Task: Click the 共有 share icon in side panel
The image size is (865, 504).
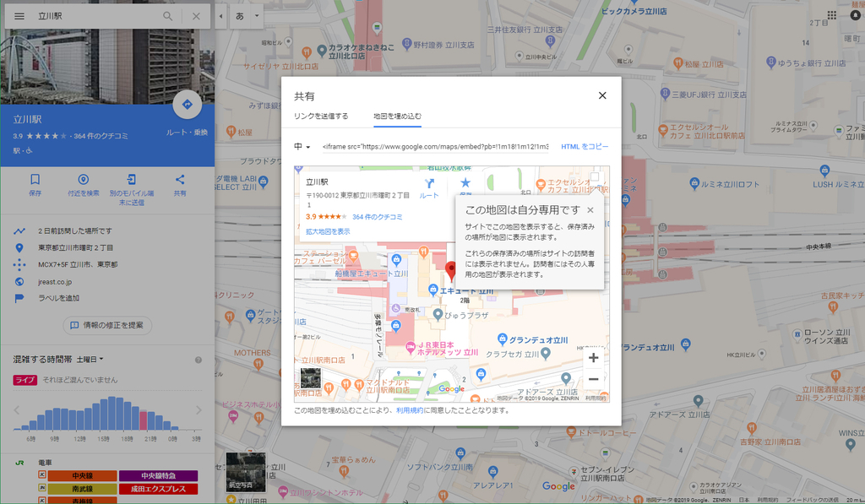Action: point(180,185)
